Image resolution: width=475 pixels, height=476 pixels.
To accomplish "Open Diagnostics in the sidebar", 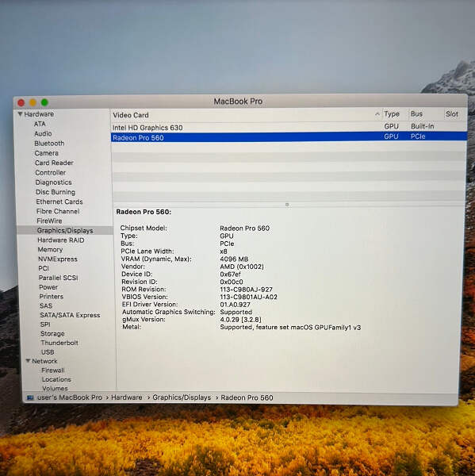I will 53,182.
